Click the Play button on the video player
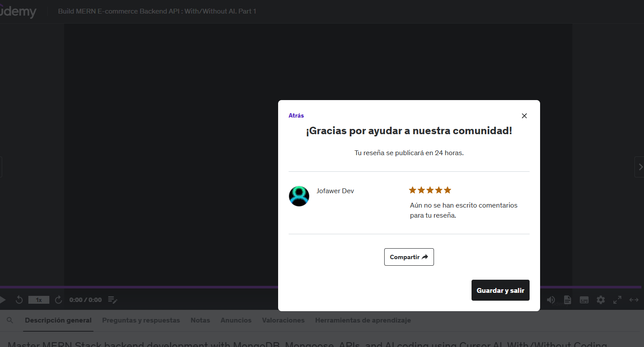Viewport: 644px width, 347px height. click(3, 300)
